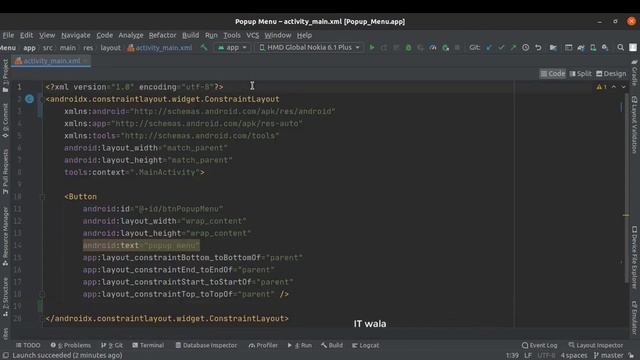Click the Git rollback undo icon
The width and height of the screenshot is (640, 360).
pyautogui.click(x=538, y=48)
